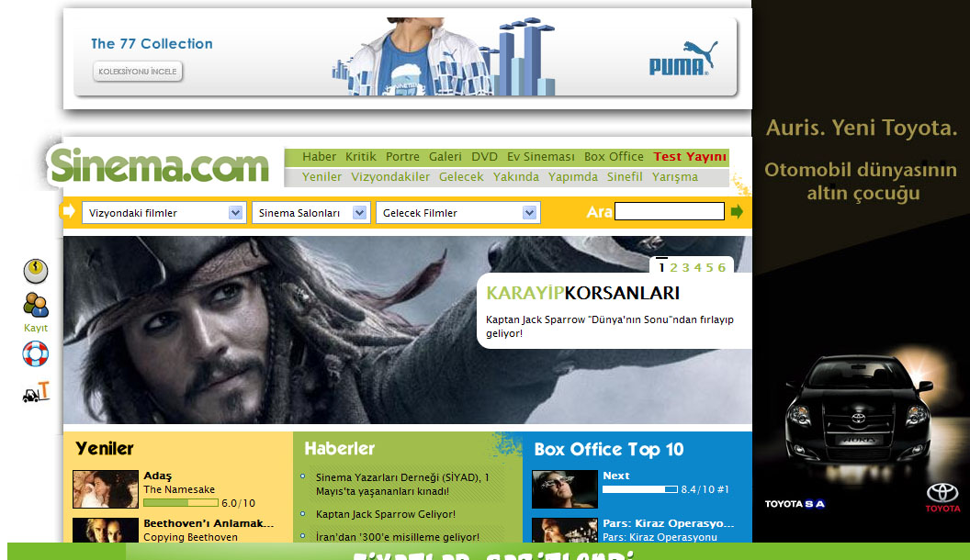Open Sinema Yazarları Derneği news link
970x560 pixels.
tap(402, 484)
